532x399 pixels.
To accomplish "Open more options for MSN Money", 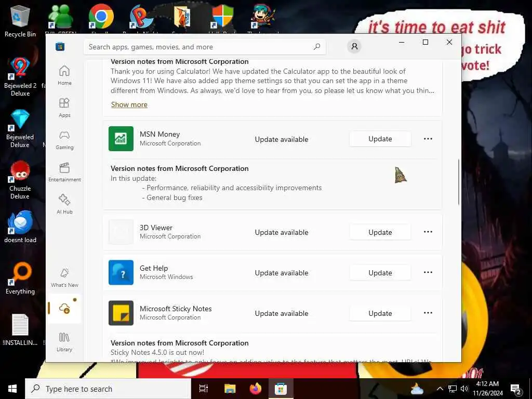I will point(428,139).
